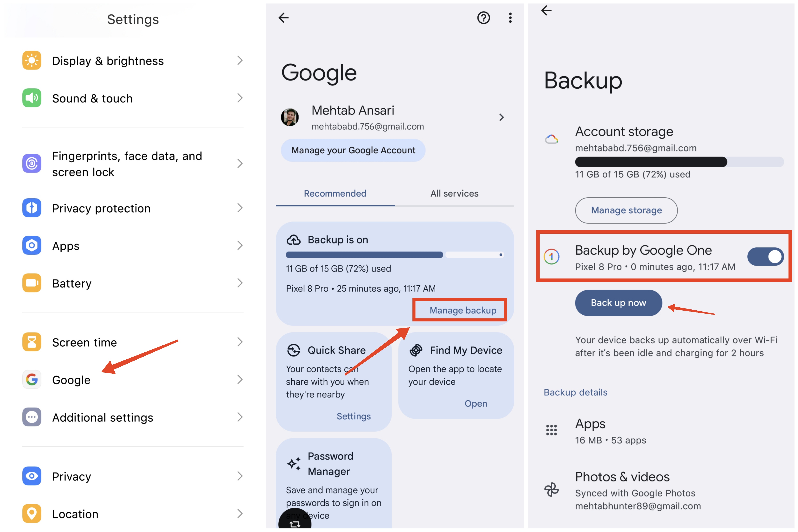Tap the Manage storage button
The image size is (798, 532).
click(626, 210)
